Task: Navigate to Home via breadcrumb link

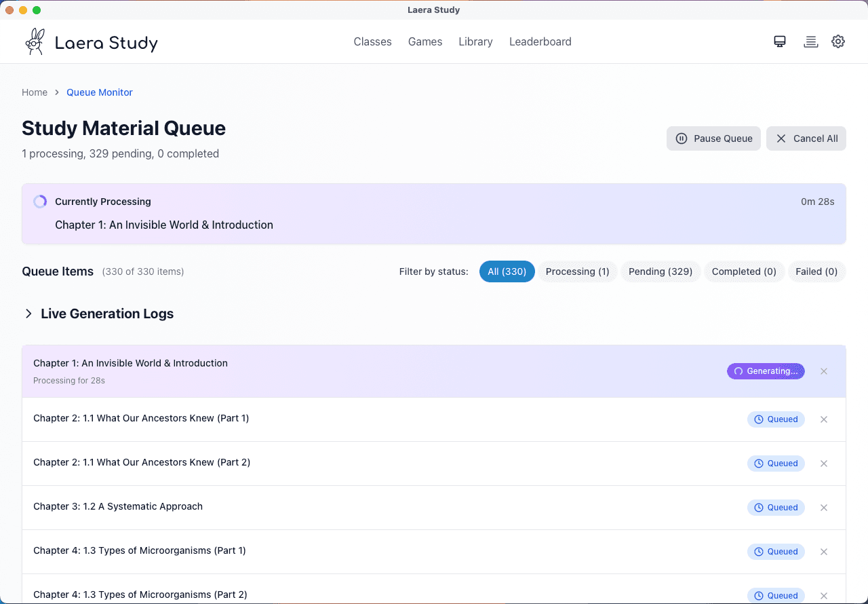Action: pos(35,92)
